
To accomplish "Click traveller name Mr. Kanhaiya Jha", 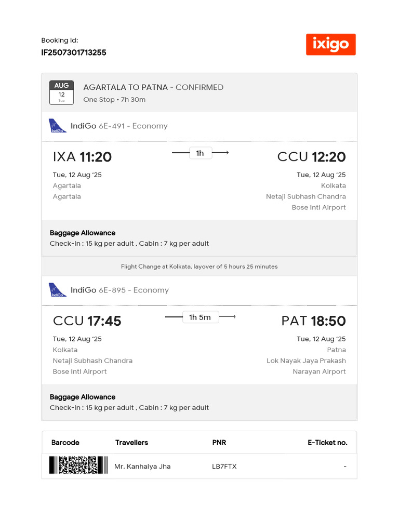I will coord(142,467).
